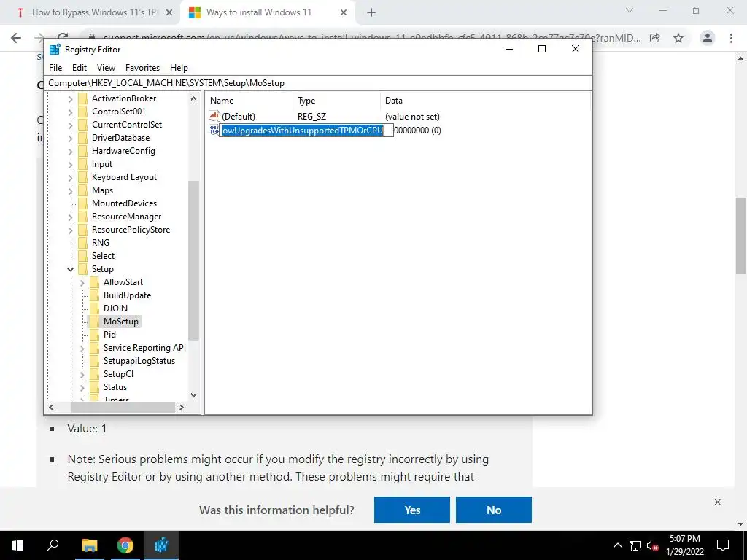This screenshot has width=747, height=560.
Task: Open a new Chrome tab
Action: click(371, 13)
